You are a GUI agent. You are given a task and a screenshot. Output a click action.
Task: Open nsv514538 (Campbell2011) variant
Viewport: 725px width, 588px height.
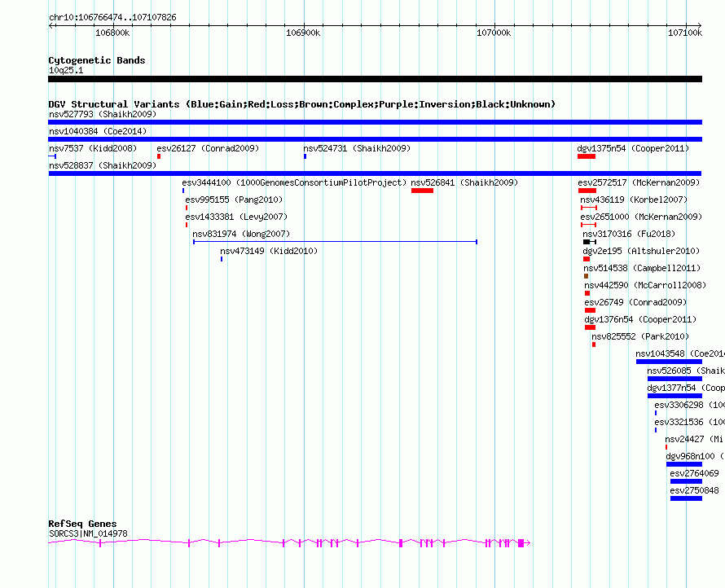point(642,268)
